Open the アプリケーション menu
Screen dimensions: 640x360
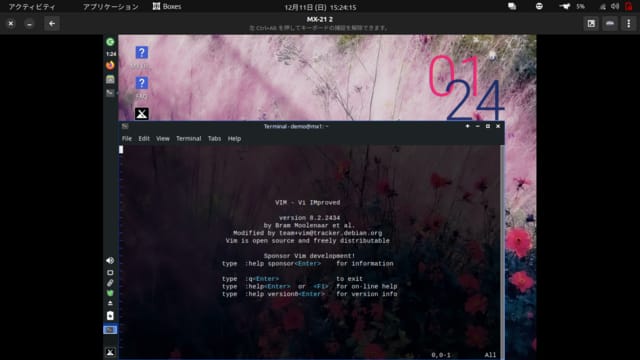pos(111,7)
